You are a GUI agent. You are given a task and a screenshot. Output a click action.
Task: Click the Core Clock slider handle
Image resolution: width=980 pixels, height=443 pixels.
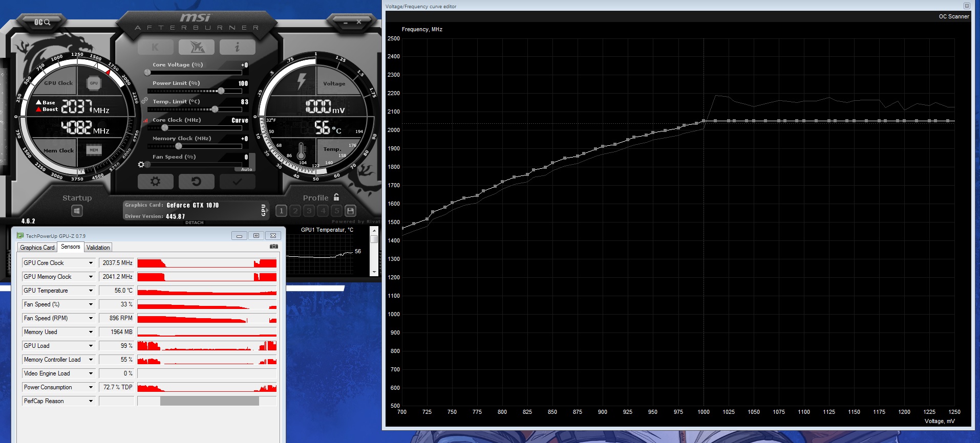pyautogui.click(x=164, y=127)
